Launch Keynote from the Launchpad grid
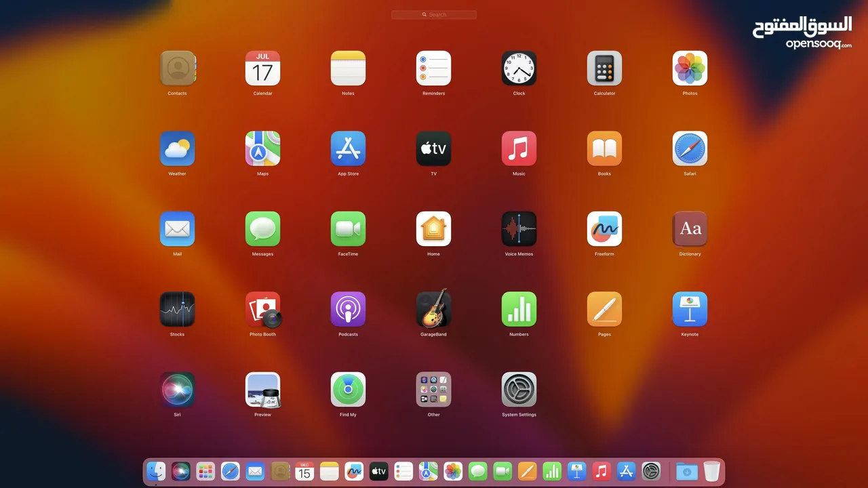This screenshot has height=488, width=868. pos(690,309)
